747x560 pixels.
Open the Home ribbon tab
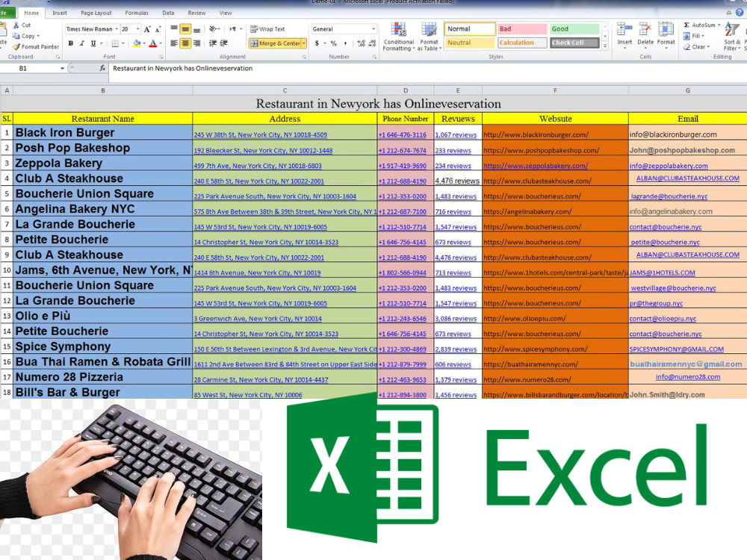[31, 13]
